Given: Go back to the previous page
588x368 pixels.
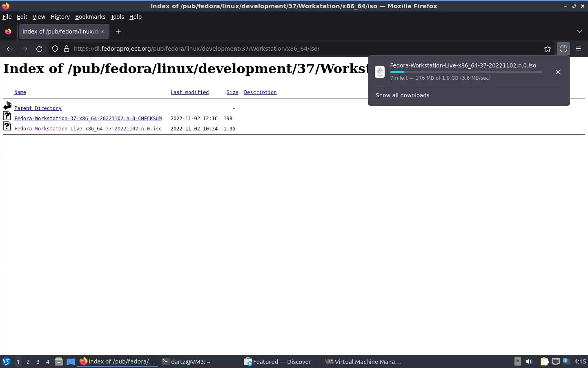Looking at the screenshot, I should click(x=10, y=49).
